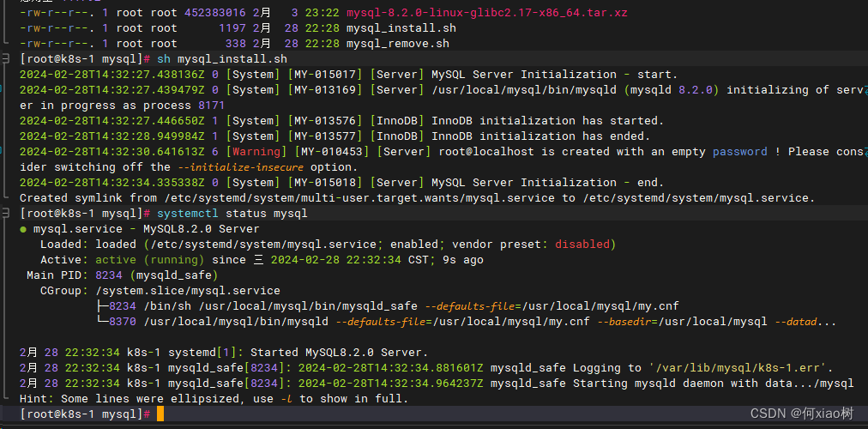
Task: Click the mysql_remove.sh file name
Action: 397,43
